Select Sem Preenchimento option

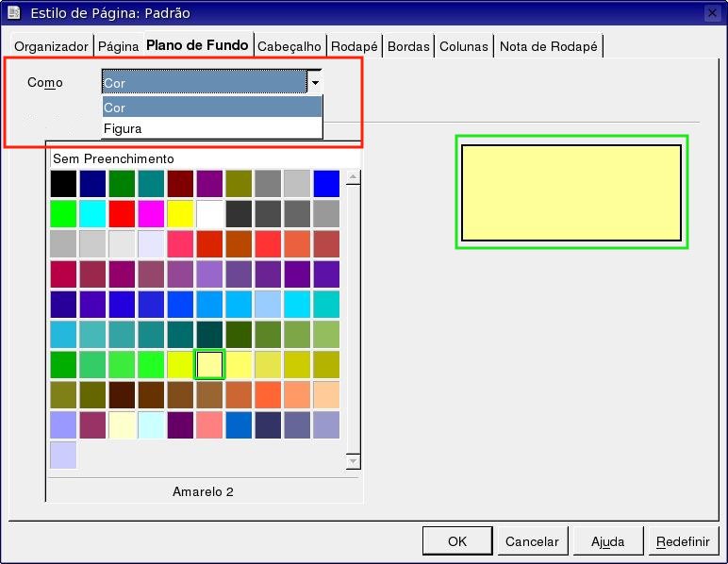(x=113, y=158)
